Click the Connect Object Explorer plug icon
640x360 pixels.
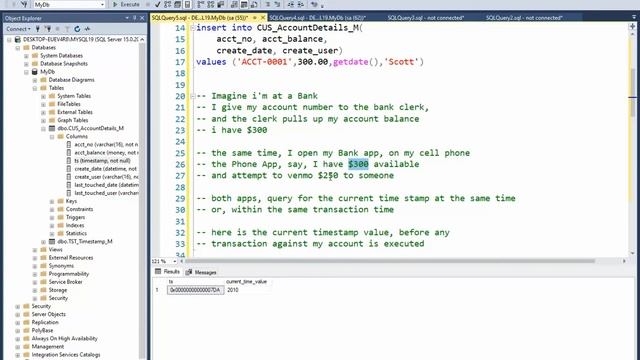click(x=38, y=29)
